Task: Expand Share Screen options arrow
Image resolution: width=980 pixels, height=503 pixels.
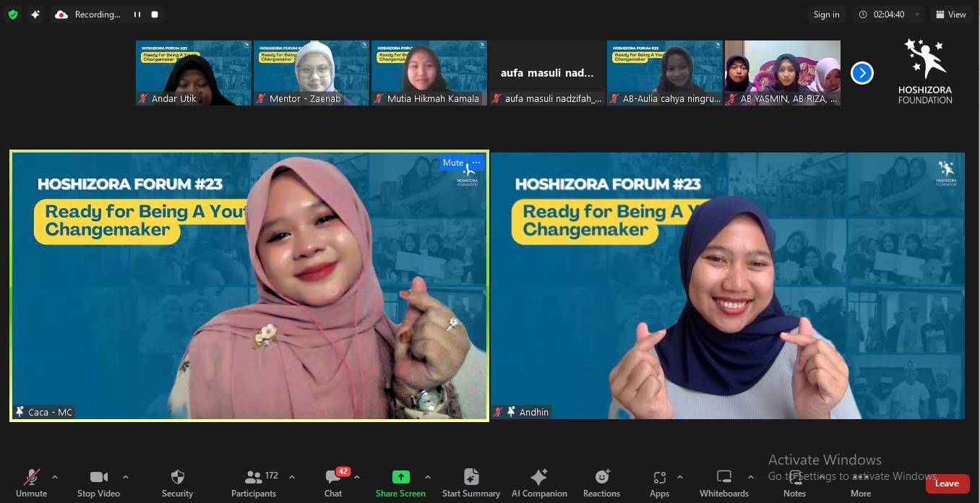Action: pos(428,477)
